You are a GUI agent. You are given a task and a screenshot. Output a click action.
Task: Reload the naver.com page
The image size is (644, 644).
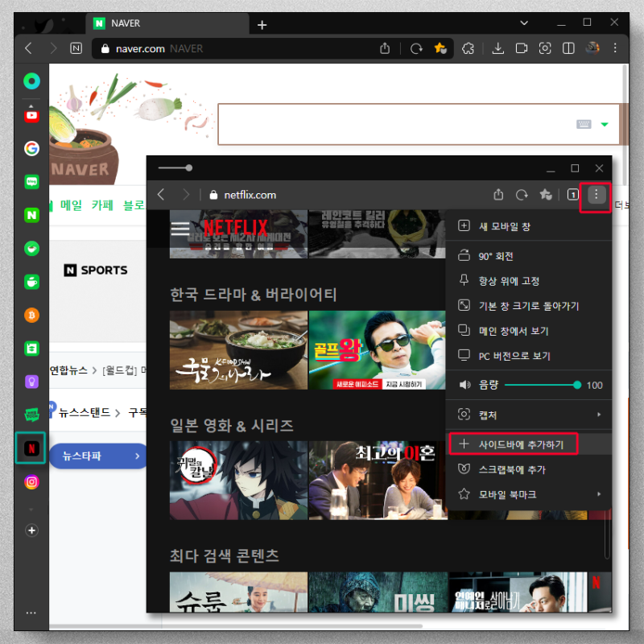click(416, 48)
